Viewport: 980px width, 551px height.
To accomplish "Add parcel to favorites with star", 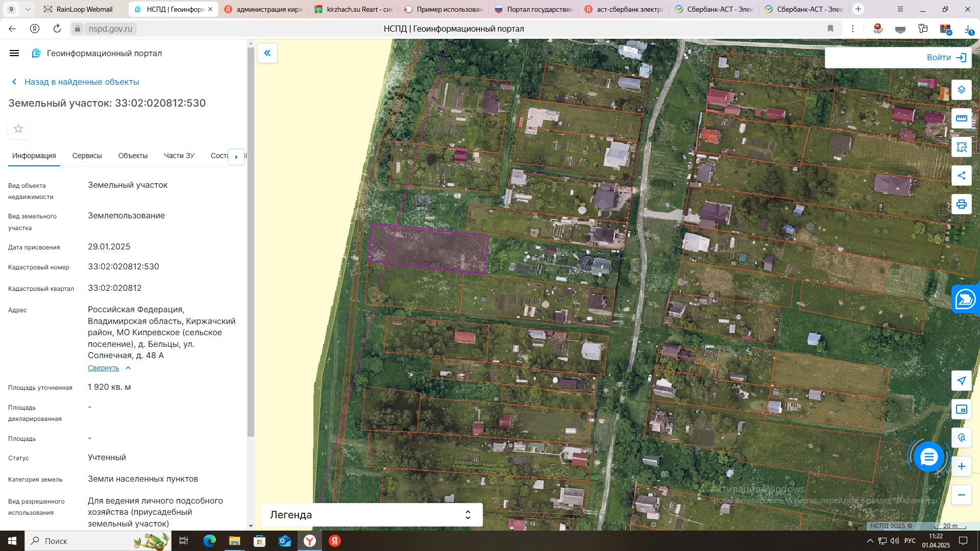I will pyautogui.click(x=18, y=129).
